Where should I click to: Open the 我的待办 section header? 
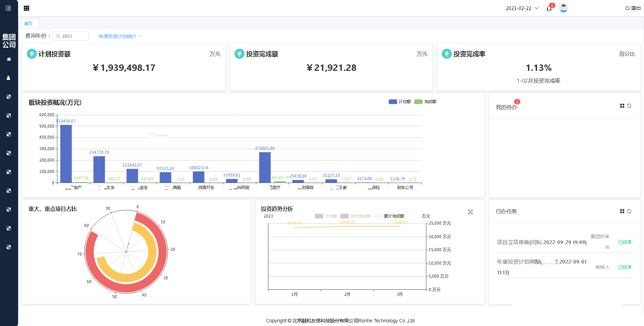506,107
